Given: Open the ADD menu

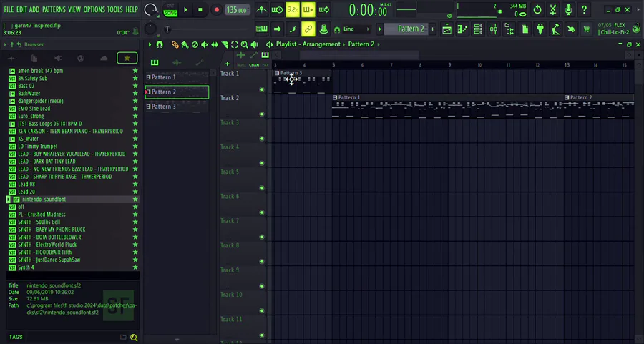Looking at the screenshot, I should [x=34, y=9].
